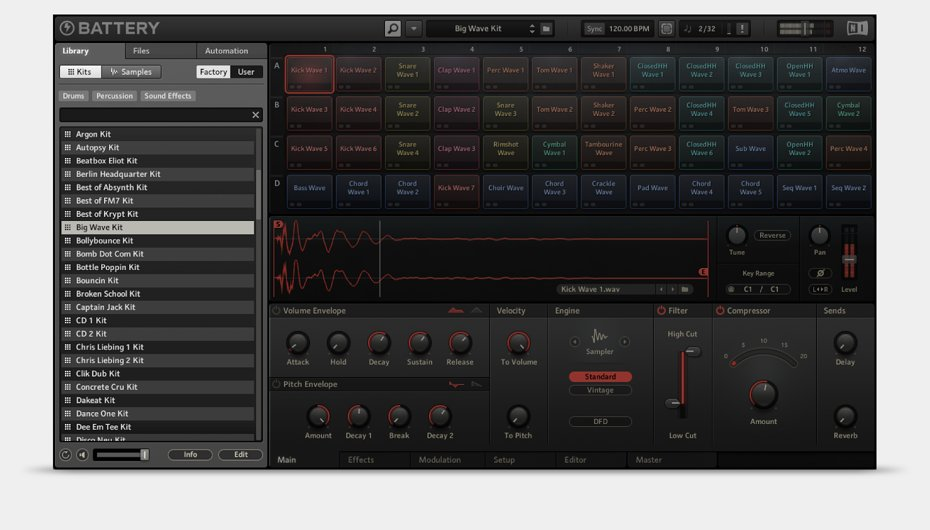
Task: Toggle the Compressor power button
Action: click(720, 311)
